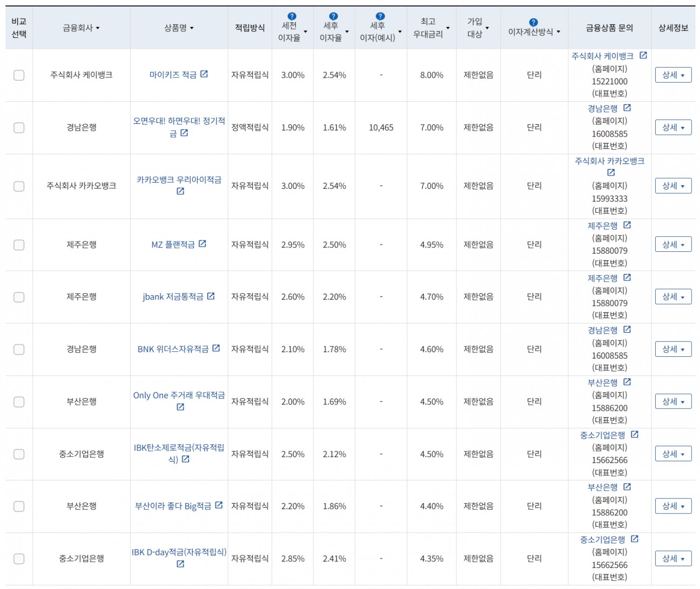The height and width of the screenshot is (589, 700).
Task: Open the 주식회사 케이뱅크 inquiry homepage link
Action: [602, 56]
